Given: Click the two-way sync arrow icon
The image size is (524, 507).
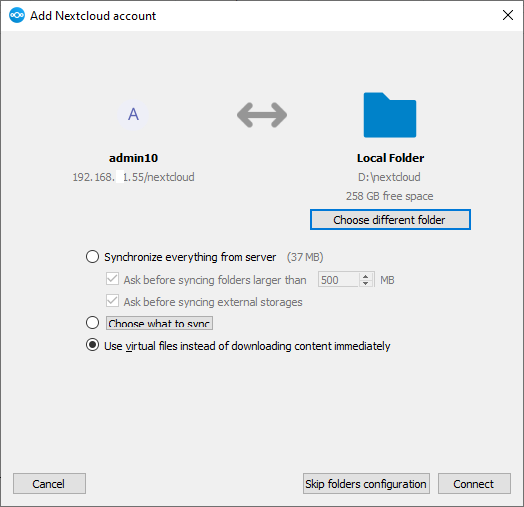Looking at the screenshot, I should point(262,115).
